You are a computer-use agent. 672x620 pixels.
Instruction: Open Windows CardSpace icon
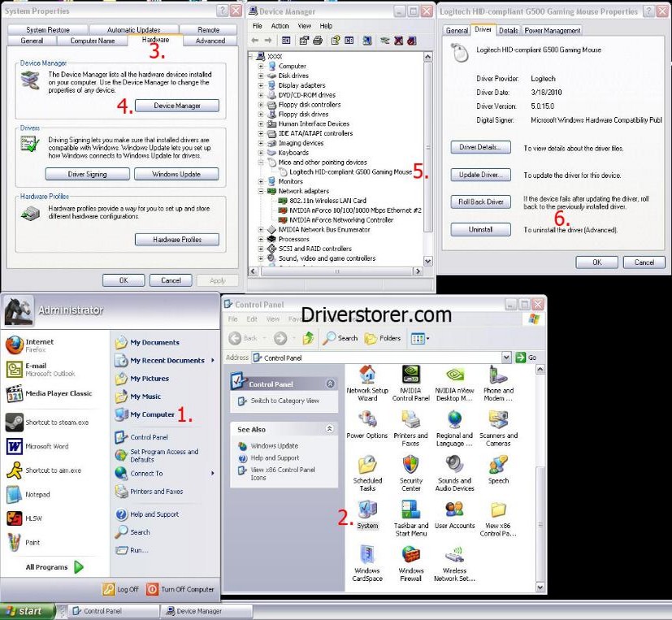pyautogui.click(x=366, y=563)
